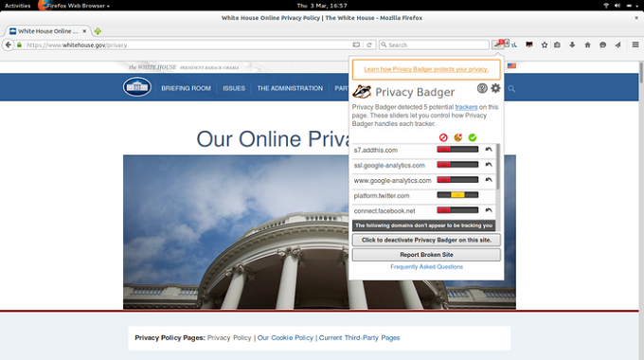Open Privacy Badger help icon
644x360 pixels.
point(482,88)
